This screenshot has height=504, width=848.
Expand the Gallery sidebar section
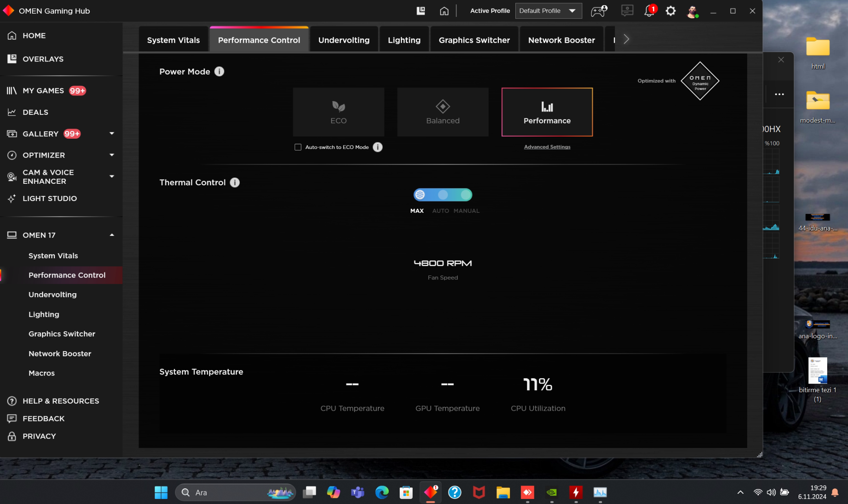click(x=112, y=134)
